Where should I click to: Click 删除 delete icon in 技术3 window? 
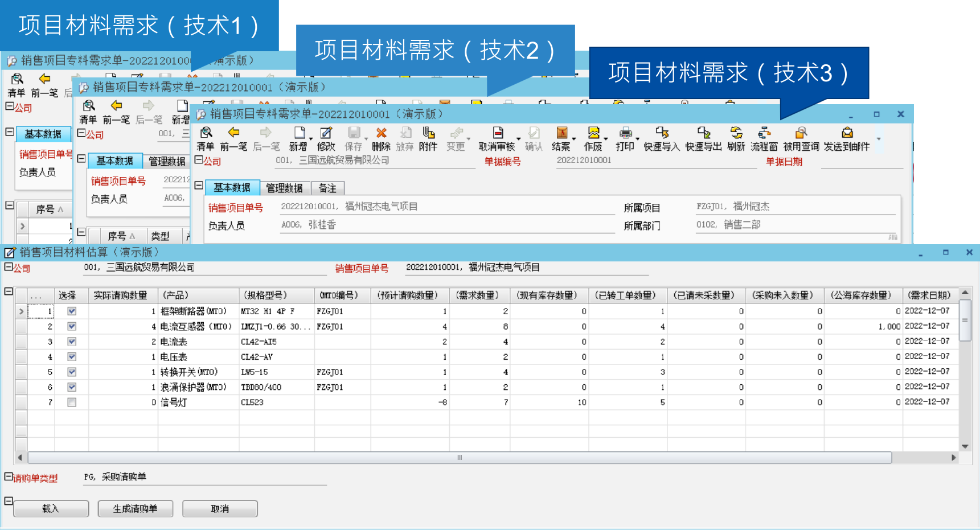tap(382, 133)
